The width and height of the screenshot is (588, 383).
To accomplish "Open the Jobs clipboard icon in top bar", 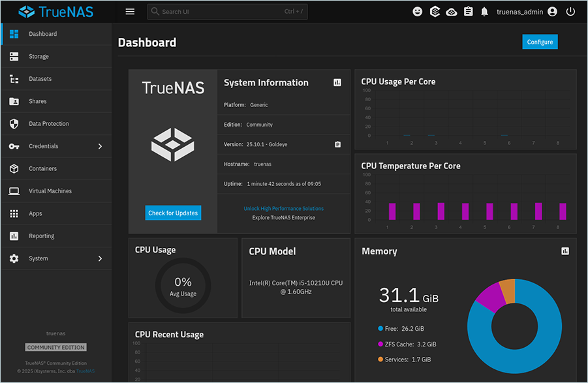I will [468, 12].
